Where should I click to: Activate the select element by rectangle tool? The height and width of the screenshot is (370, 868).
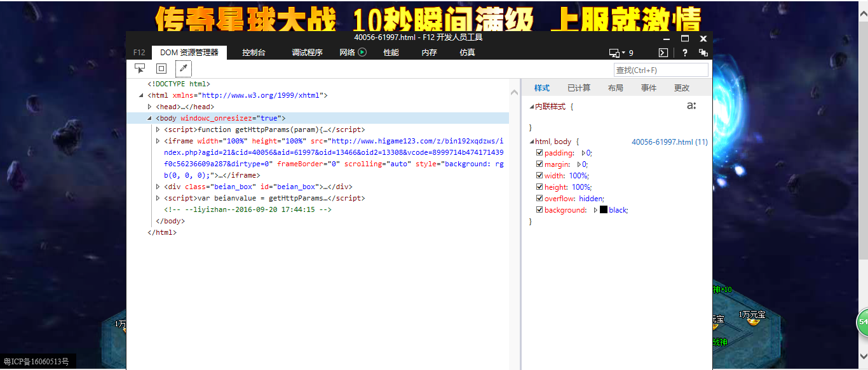161,68
